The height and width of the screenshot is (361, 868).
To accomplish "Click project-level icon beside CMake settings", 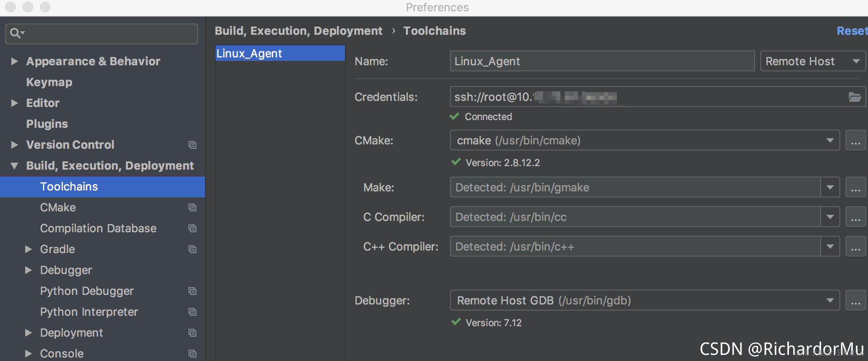I will tap(192, 207).
